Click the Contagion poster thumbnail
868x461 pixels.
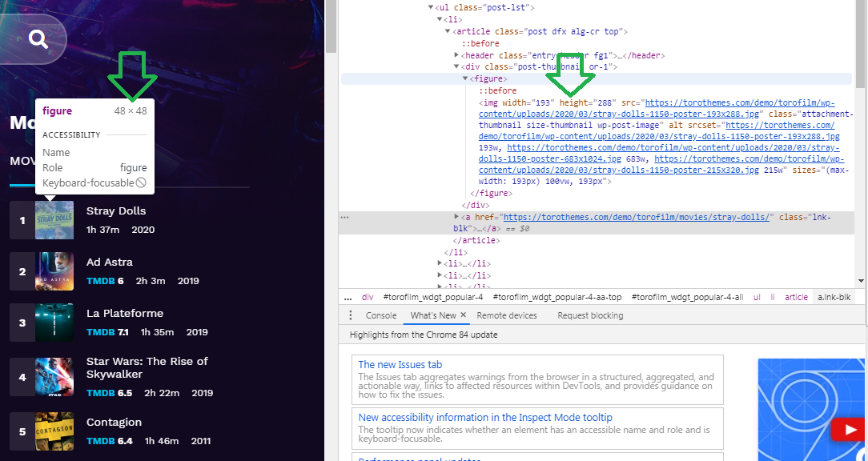coord(54,431)
